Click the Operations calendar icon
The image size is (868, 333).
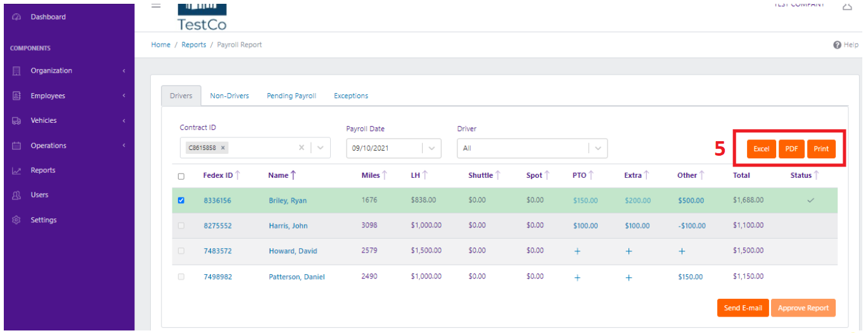(17, 146)
